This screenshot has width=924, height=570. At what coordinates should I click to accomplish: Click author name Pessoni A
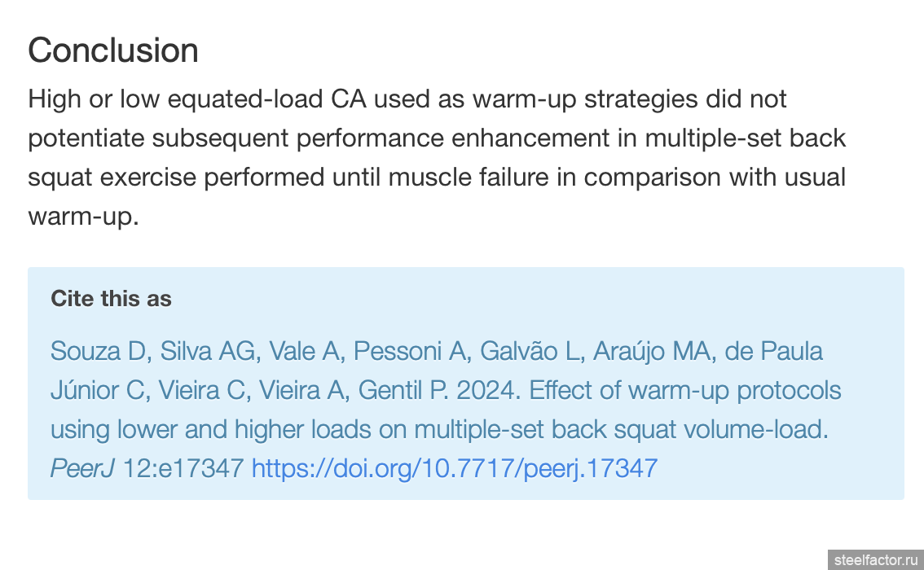click(408, 352)
